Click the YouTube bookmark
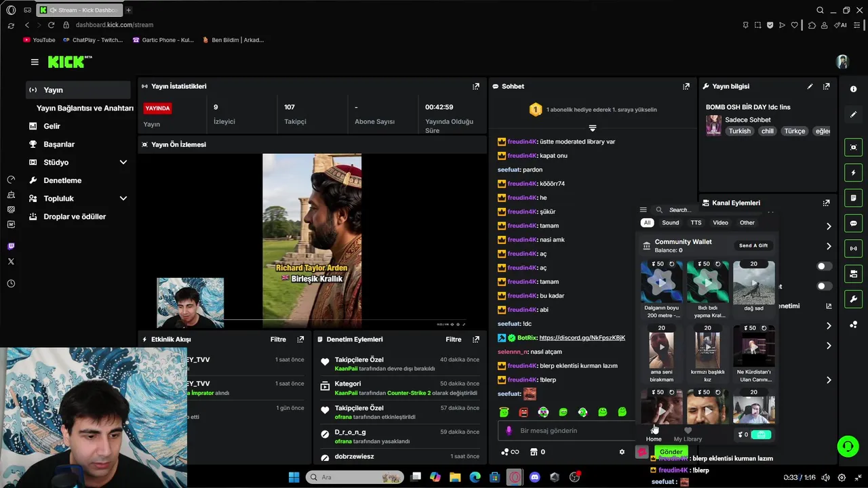 [39, 40]
